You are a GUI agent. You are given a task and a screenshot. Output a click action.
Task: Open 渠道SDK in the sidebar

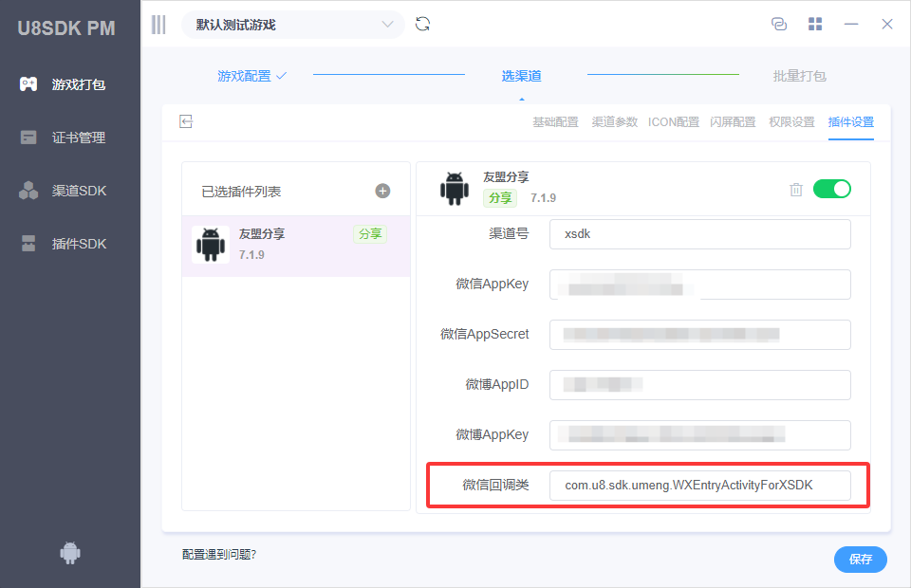(x=78, y=191)
